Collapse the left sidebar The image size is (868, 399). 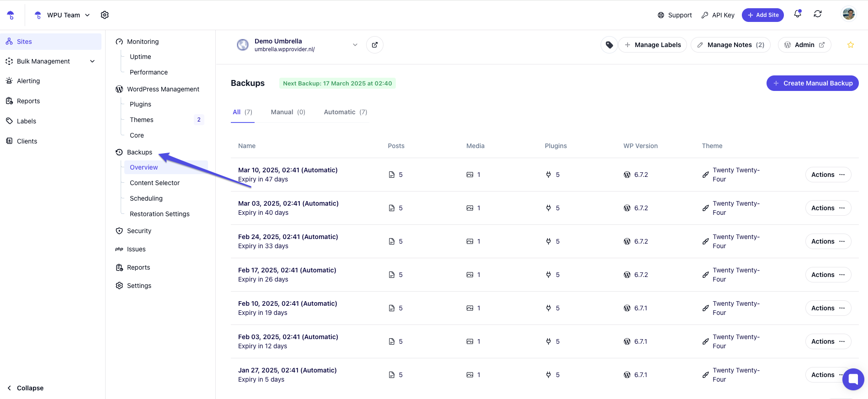(26, 388)
